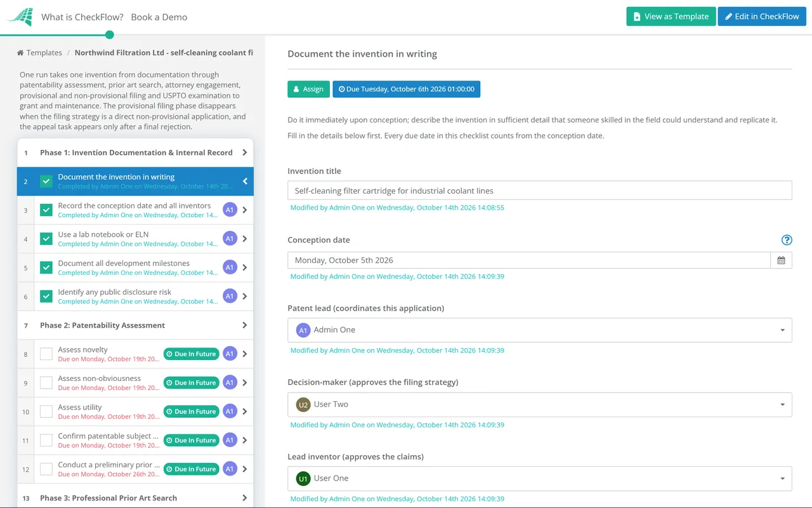Screen dimensions: 812x508
Task: Click the A1 avatar on Confirm patentable subject task
Action: click(x=230, y=440)
